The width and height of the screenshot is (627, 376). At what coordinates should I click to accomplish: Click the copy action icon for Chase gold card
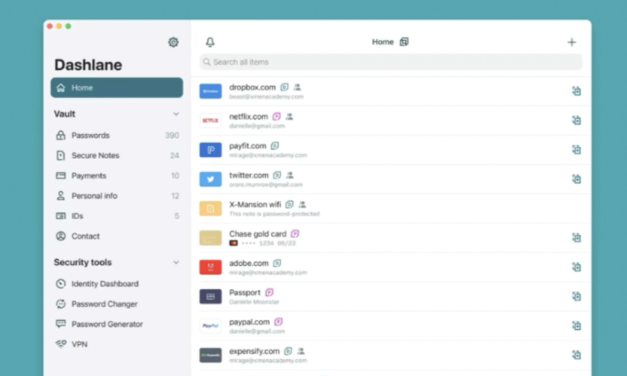[576, 238]
